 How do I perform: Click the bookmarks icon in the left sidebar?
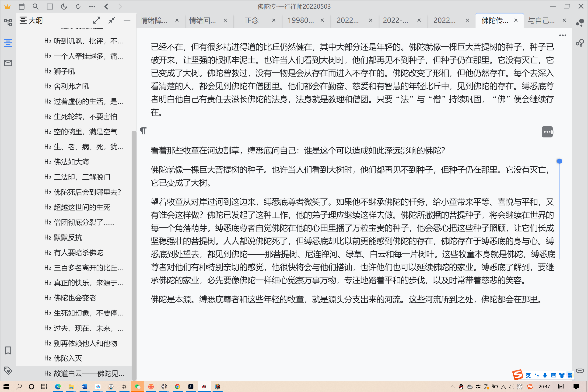8,350
